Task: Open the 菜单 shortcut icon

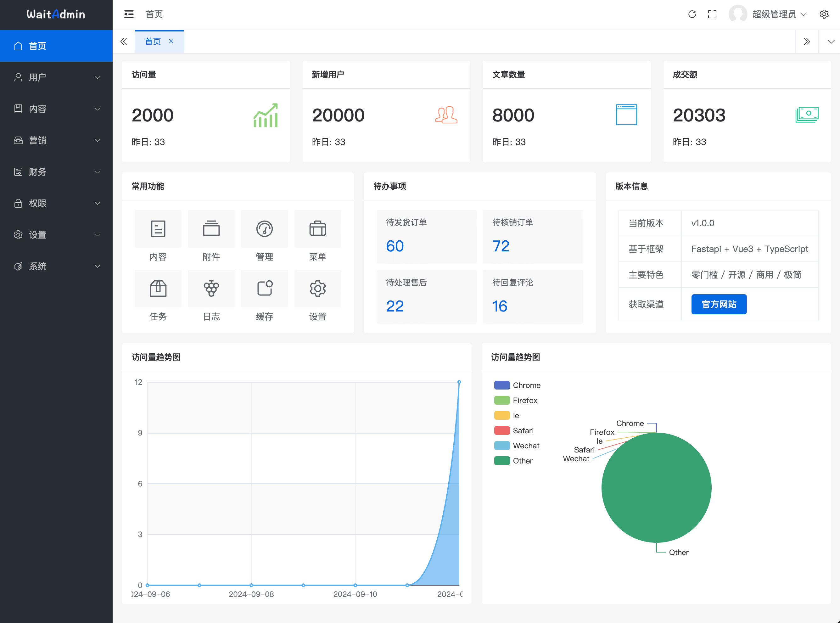Action: tap(317, 229)
